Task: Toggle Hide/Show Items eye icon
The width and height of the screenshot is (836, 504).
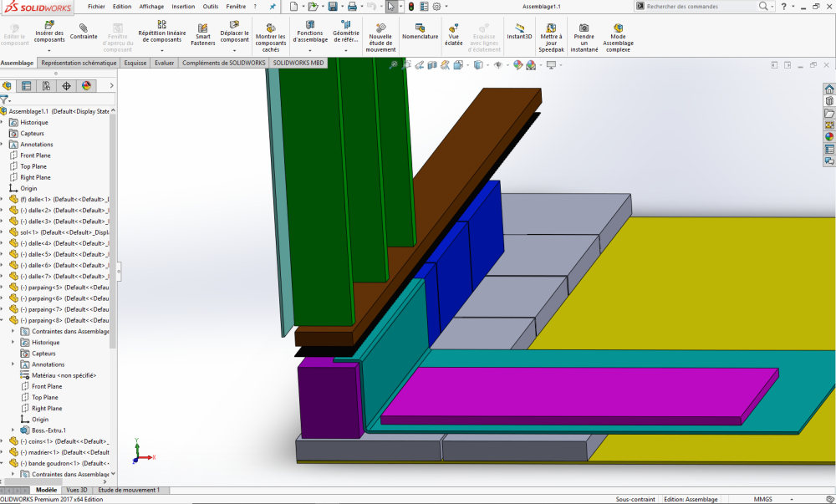Action: pyautogui.click(x=498, y=65)
